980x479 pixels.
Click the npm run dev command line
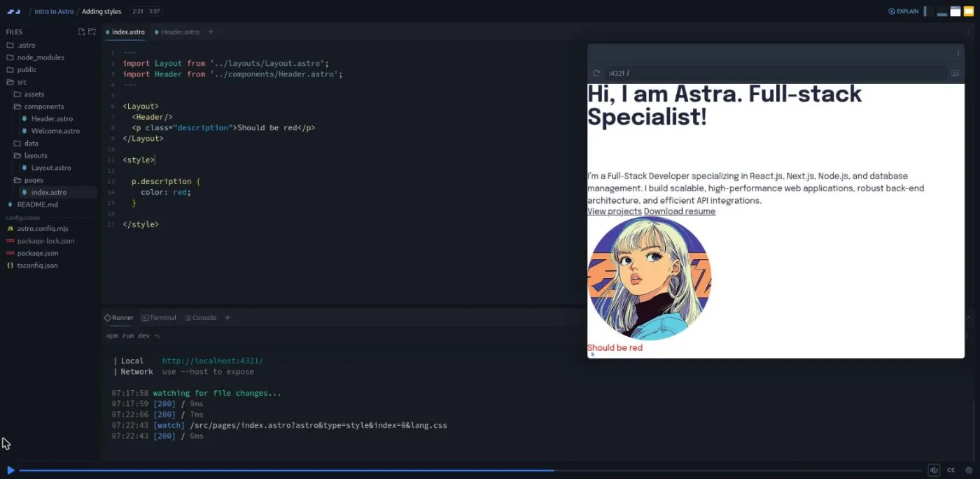pos(128,335)
